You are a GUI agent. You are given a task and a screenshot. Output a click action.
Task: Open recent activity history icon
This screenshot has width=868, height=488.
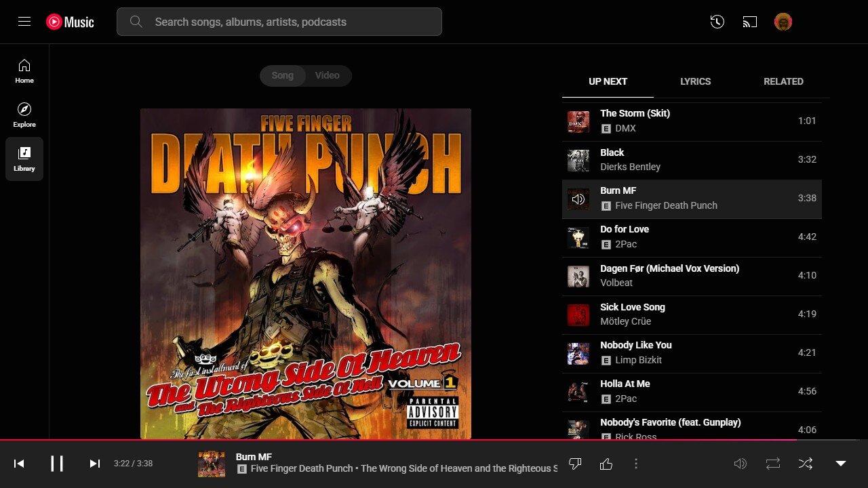click(x=717, y=22)
